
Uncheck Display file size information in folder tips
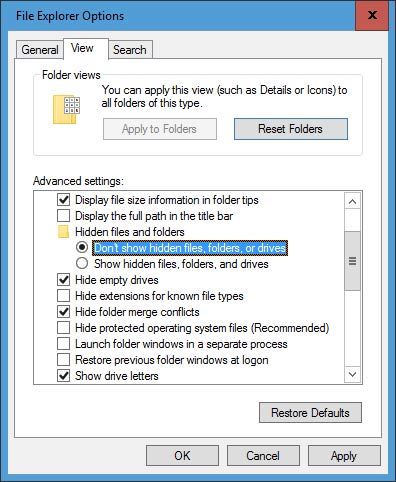pos(63,200)
